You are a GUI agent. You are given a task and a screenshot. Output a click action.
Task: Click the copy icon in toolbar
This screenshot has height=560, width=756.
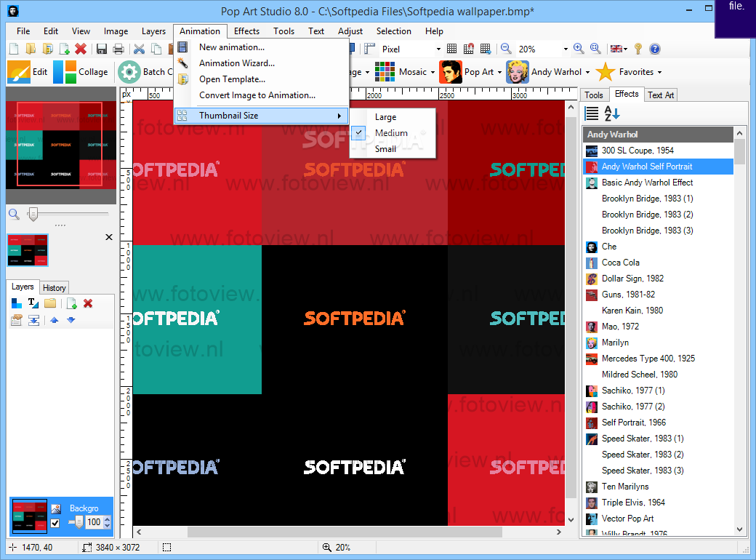tap(156, 49)
